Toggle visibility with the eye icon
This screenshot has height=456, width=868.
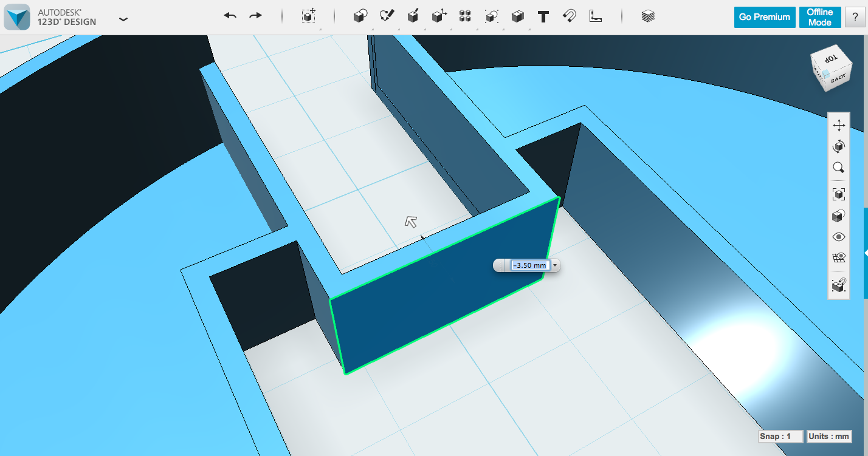point(838,236)
